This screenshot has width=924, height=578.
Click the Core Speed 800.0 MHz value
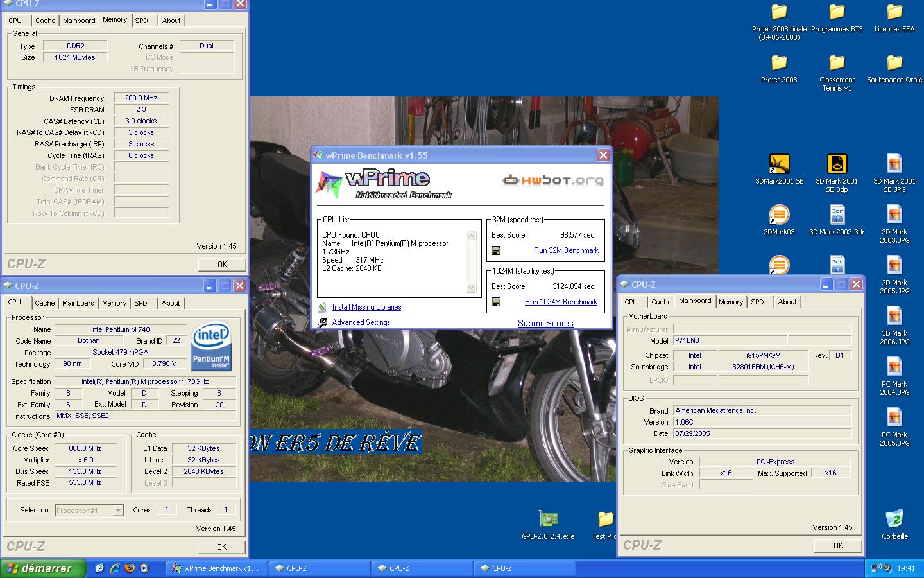(x=85, y=448)
